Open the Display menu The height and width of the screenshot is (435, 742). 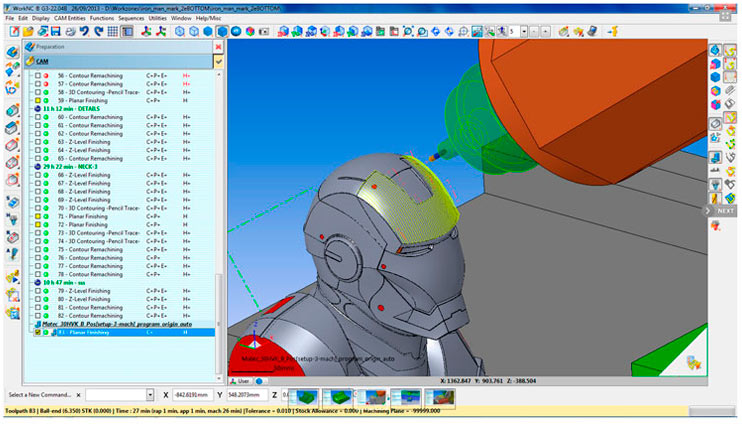point(41,18)
